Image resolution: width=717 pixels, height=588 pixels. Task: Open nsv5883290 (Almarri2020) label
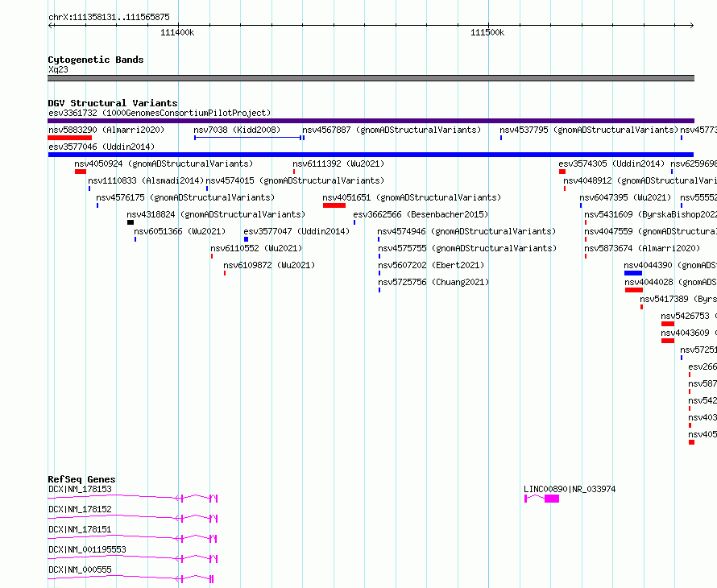pos(106,130)
